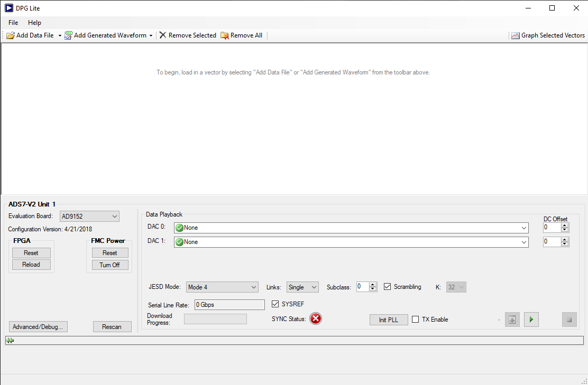Screen dimensions: 588x385
Task: Click the DAC 0 DC Offset field
Action: pyautogui.click(x=552, y=227)
